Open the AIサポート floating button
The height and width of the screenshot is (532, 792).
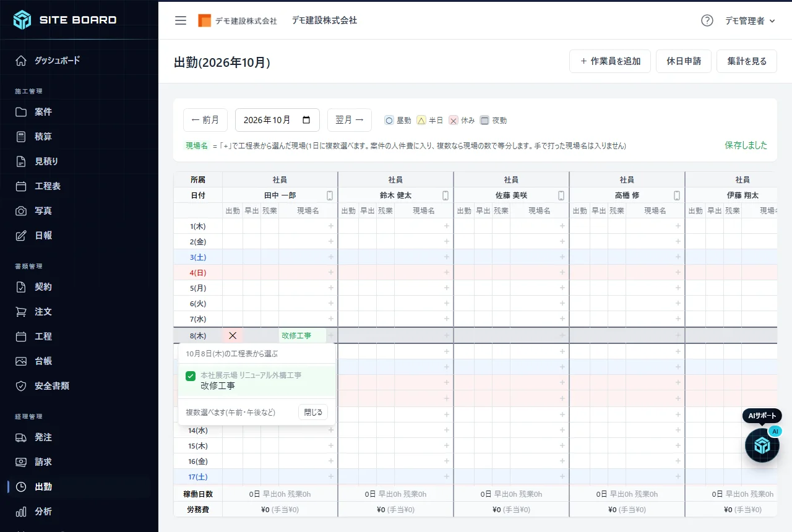(x=762, y=445)
